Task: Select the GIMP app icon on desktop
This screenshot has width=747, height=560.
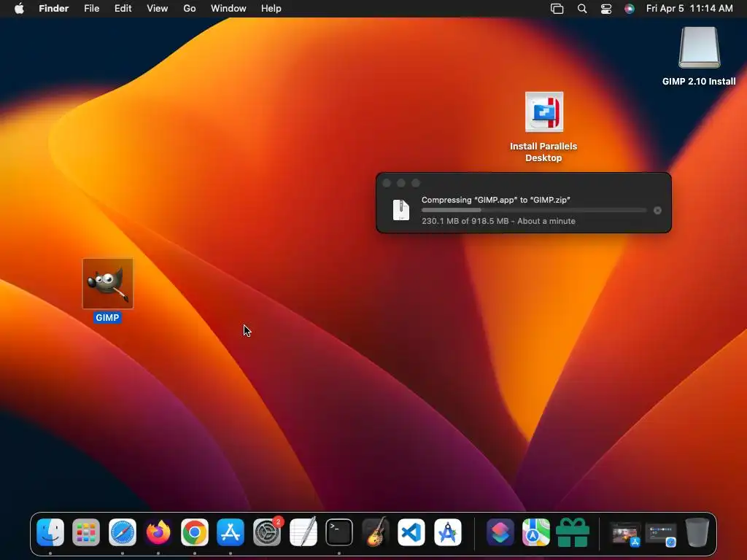Action: coord(108,284)
